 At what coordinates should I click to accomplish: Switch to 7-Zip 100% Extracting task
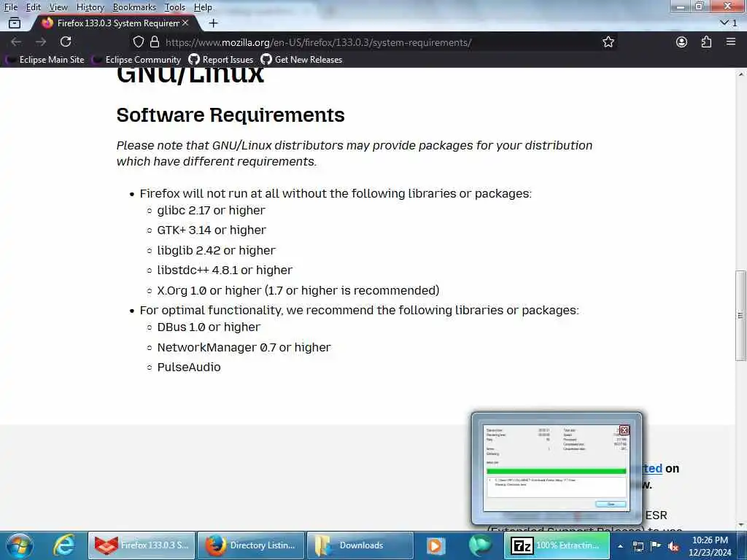tap(557, 545)
